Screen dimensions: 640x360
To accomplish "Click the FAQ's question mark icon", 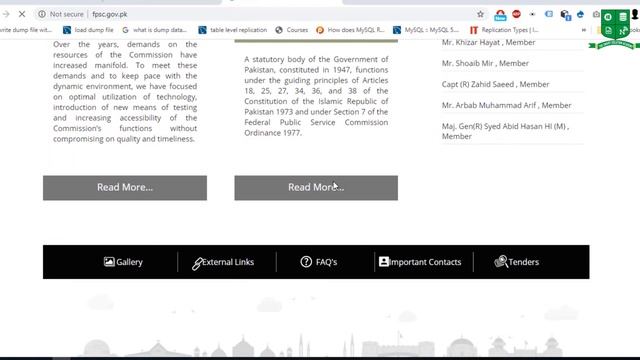I will coord(306,262).
